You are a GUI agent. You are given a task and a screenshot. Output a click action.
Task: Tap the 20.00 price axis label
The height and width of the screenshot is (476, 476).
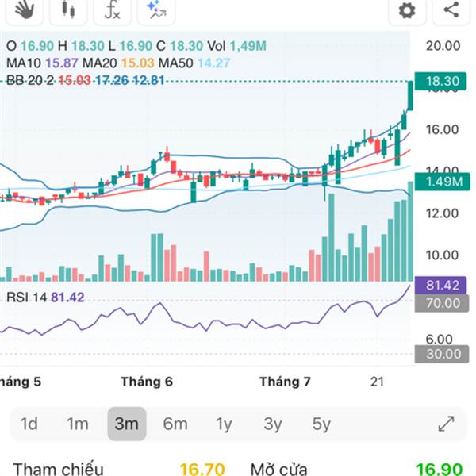click(443, 46)
